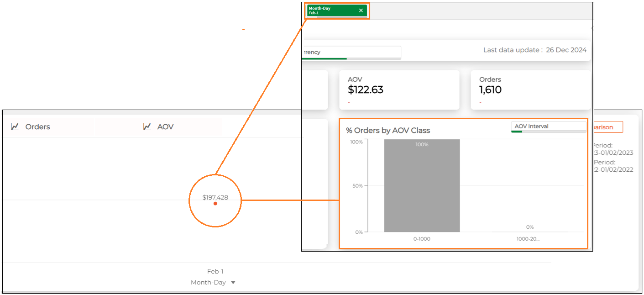This screenshot has height=295, width=644.
Task: Click the 0% label above second bar
Action: click(529, 227)
